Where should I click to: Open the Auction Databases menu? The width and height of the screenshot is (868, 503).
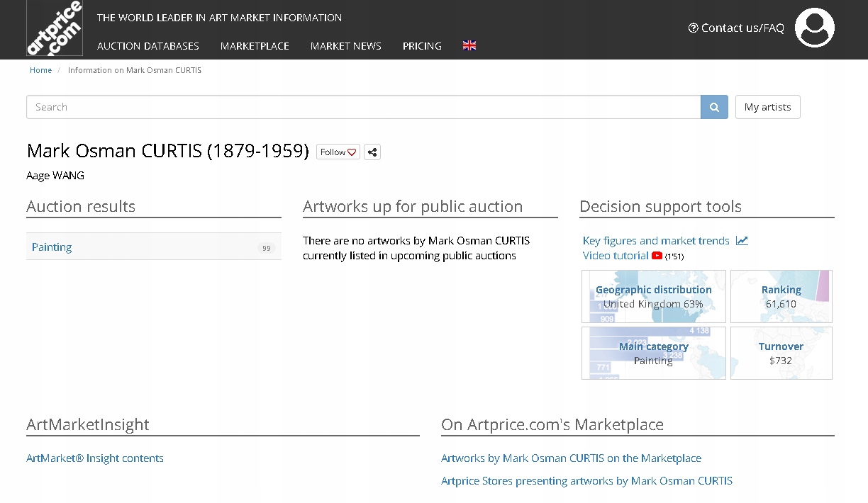[x=148, y=46]
